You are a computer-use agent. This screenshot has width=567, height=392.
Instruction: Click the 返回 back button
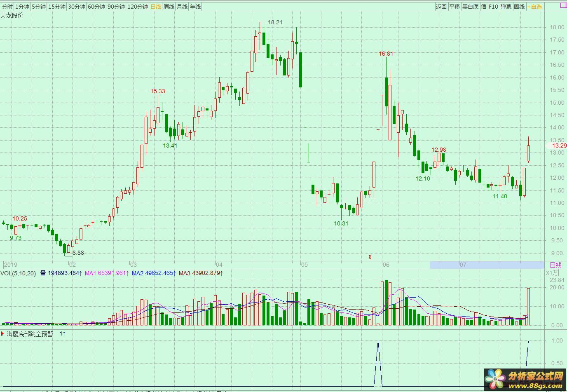pyautogui.click(x=441, y=7)
